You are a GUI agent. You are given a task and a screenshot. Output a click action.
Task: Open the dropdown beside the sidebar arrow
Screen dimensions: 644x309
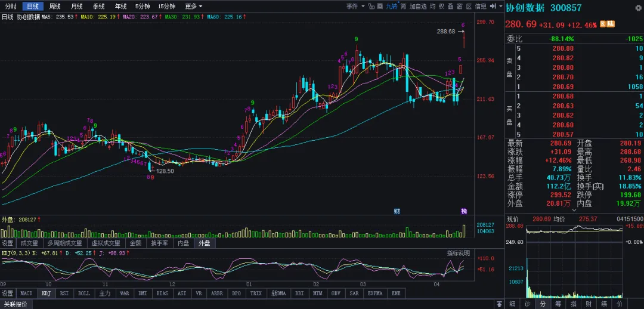(501, 6)
